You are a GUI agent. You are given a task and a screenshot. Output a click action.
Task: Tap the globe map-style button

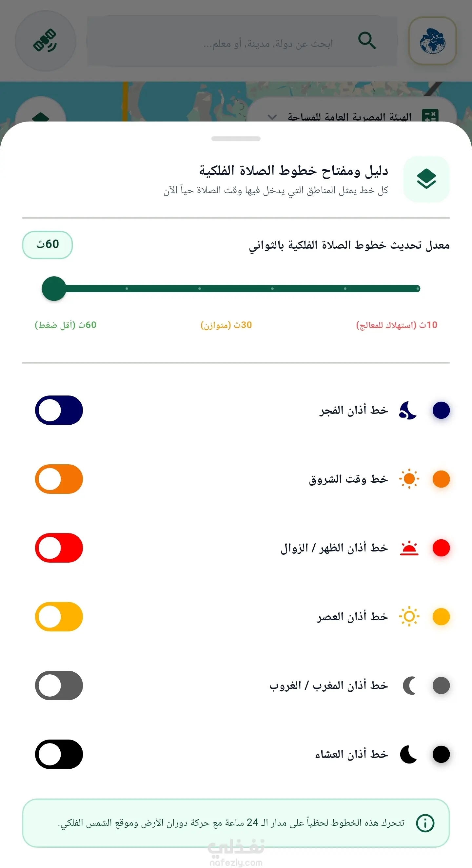[x=433, y=41]
